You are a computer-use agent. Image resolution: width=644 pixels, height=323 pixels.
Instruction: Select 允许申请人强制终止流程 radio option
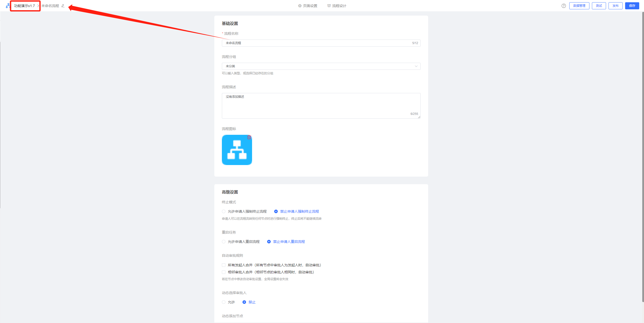point(224,212)
